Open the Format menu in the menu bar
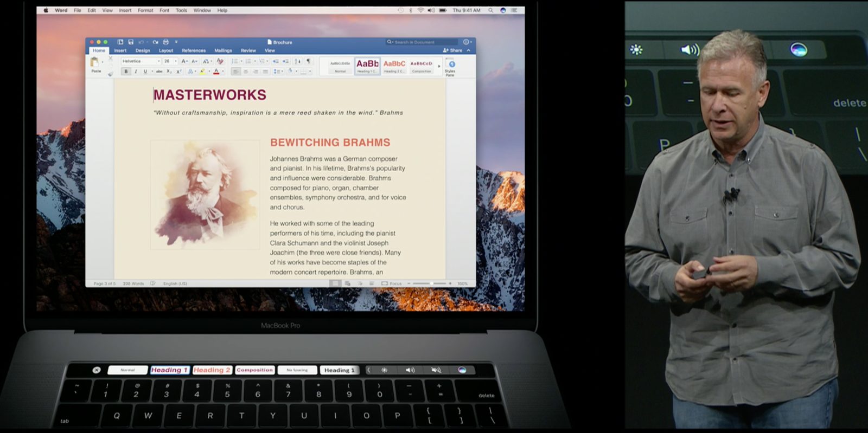 pyautogui.click(x=145, y=10)
